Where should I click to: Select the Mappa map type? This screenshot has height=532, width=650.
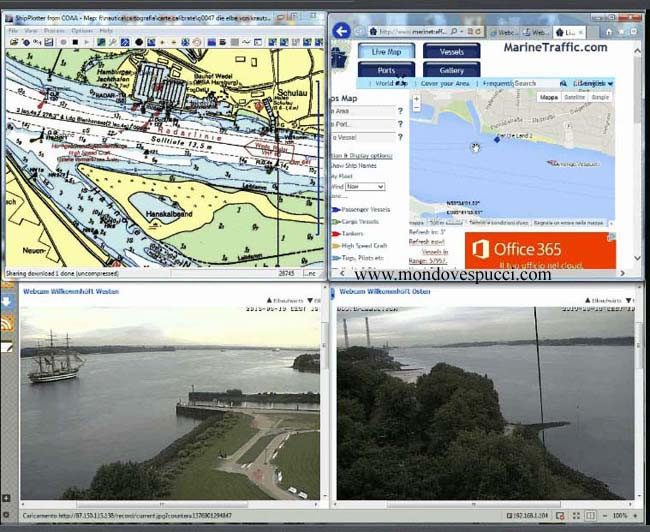coord(549,97)
